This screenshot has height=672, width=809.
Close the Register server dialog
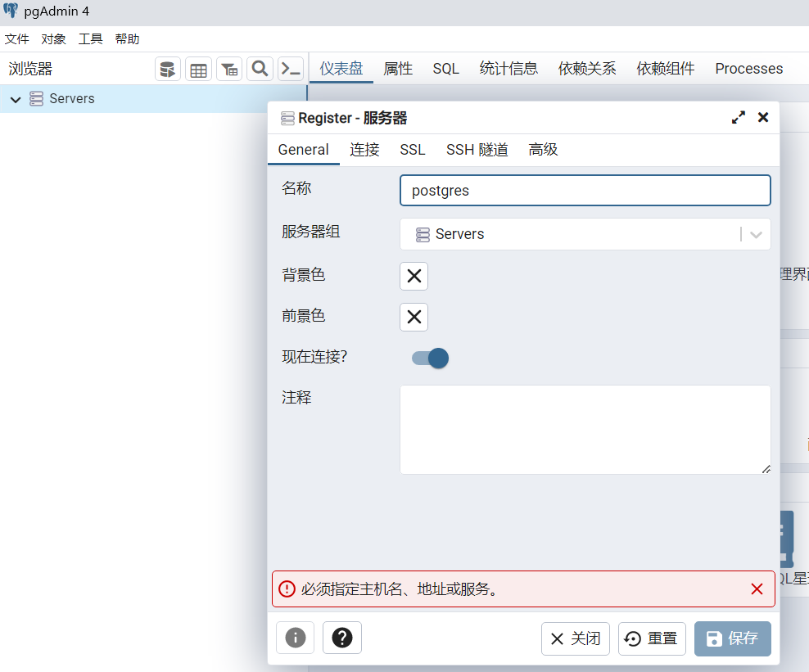[x=763, y=118]
